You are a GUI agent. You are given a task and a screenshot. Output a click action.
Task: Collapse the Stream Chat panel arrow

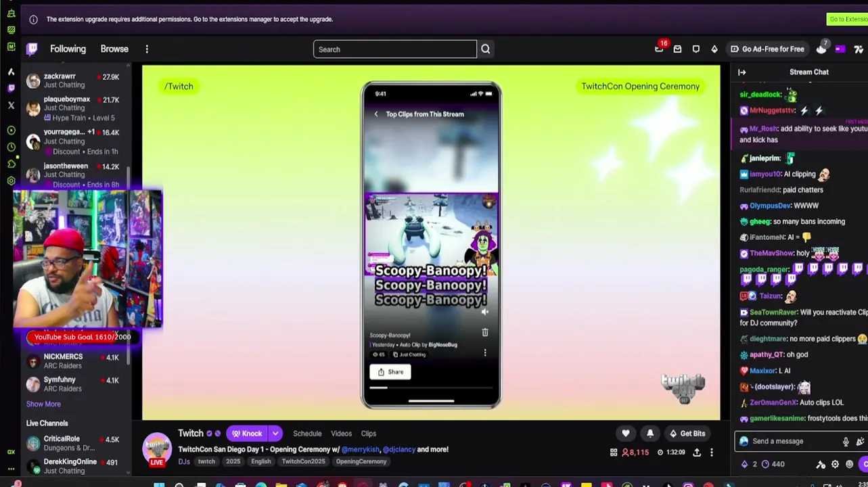(x=742, y=72)
